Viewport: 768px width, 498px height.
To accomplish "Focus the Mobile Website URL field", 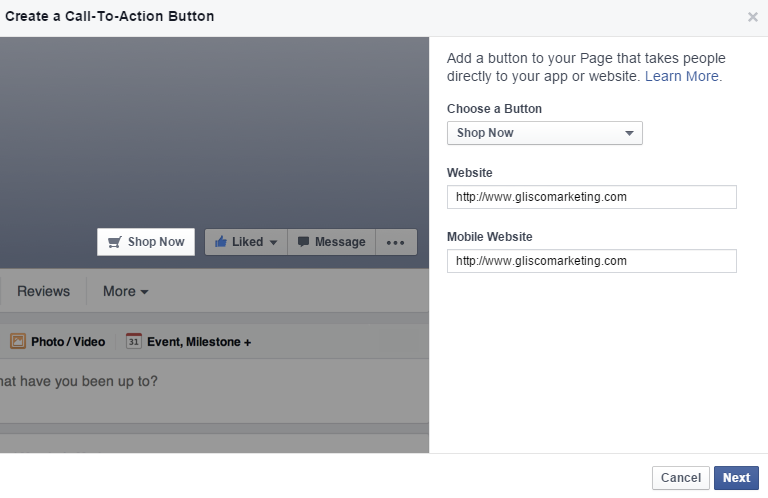I will point(592,261).
